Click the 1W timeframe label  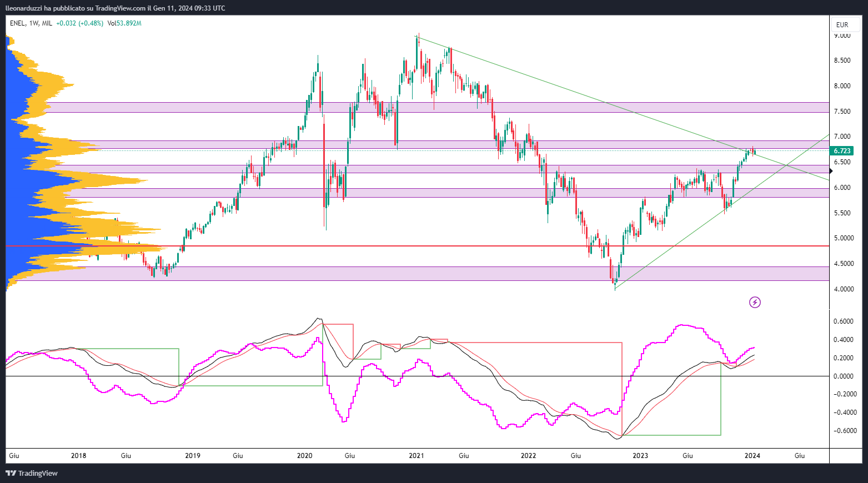pyautogui.click(x=33, y=23)
